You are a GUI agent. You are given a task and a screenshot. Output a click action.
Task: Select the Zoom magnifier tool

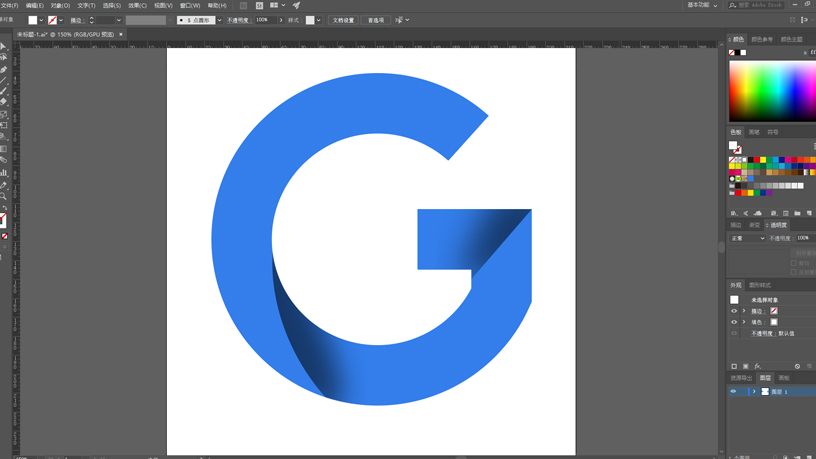[x=3, y=196]
